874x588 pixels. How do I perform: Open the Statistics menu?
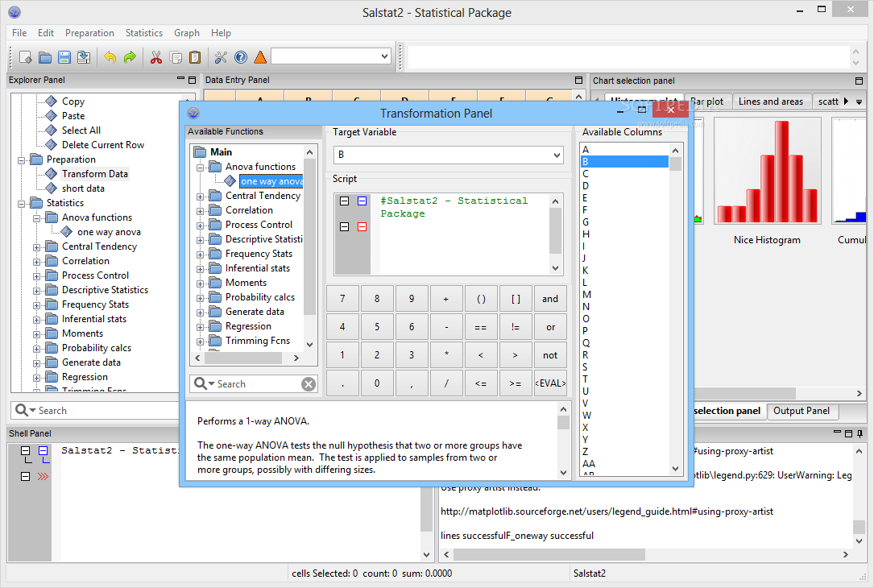coord(144,33)
